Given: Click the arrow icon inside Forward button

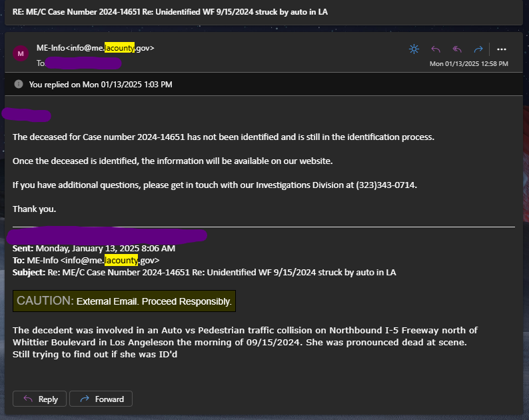Looking at the screenshot, I should [x=85, y=399].
